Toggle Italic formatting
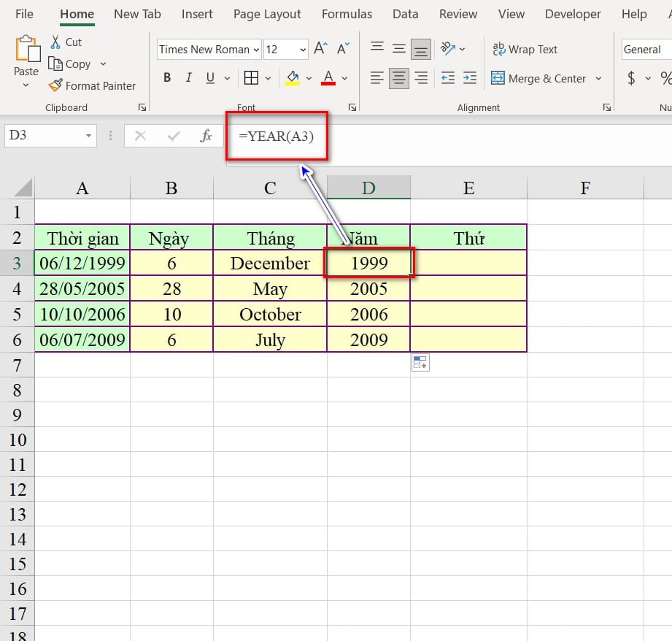The width and height of the screenshot is (672, 641). click(188, 78)
